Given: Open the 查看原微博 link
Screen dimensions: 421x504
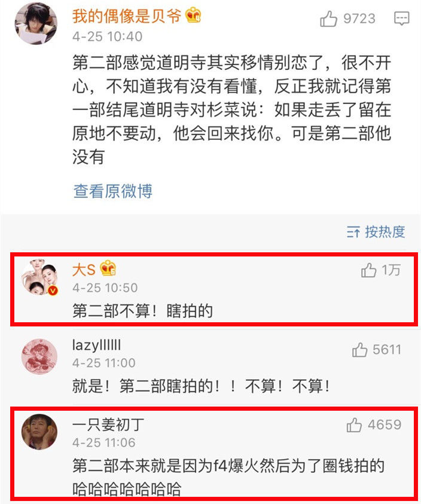Looking at the screenshot, I should (113, 191).
